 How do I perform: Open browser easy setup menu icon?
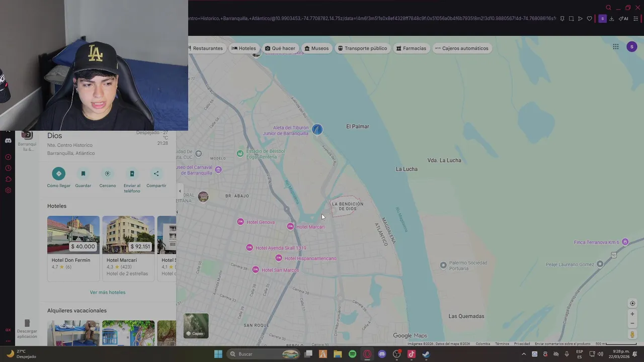click(x=635, y=19)
